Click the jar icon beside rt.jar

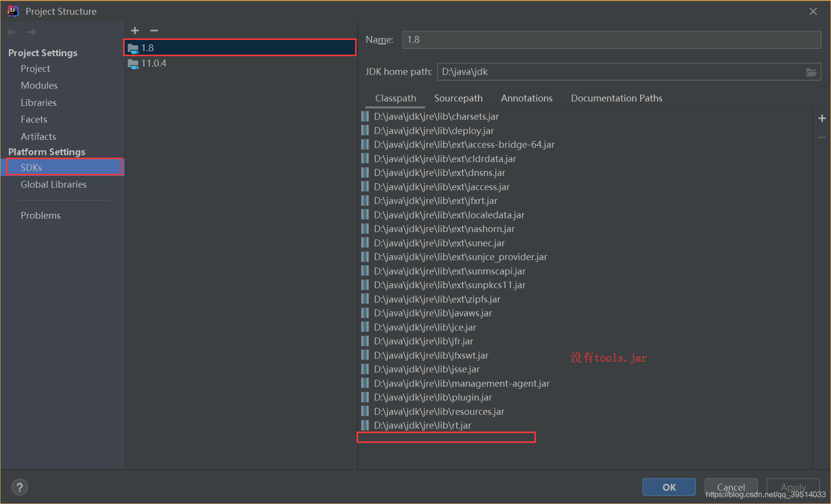pyautogui.click(x=365, y=425)
